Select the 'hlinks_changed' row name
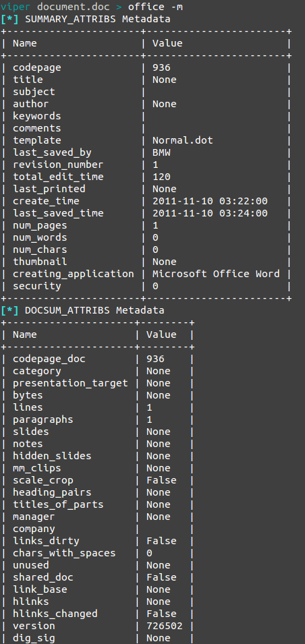The height and width of the screenshot is (644, 305). pos(55,614)
